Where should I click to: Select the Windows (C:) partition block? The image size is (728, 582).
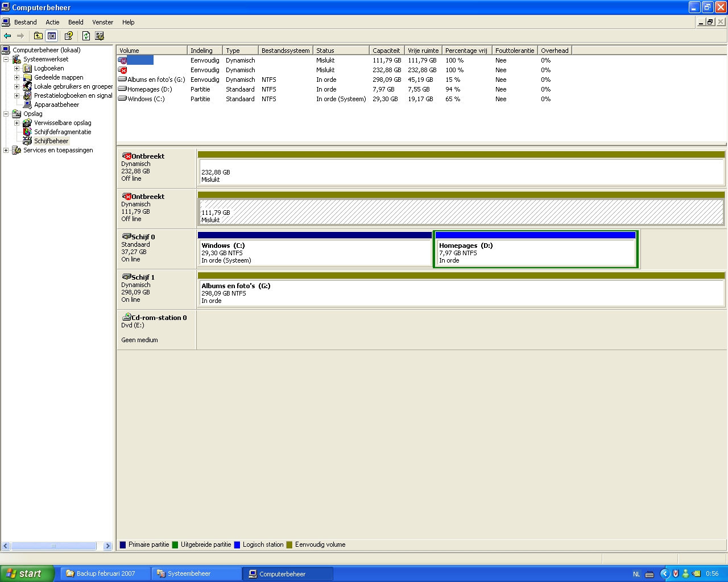pos(315,249)
